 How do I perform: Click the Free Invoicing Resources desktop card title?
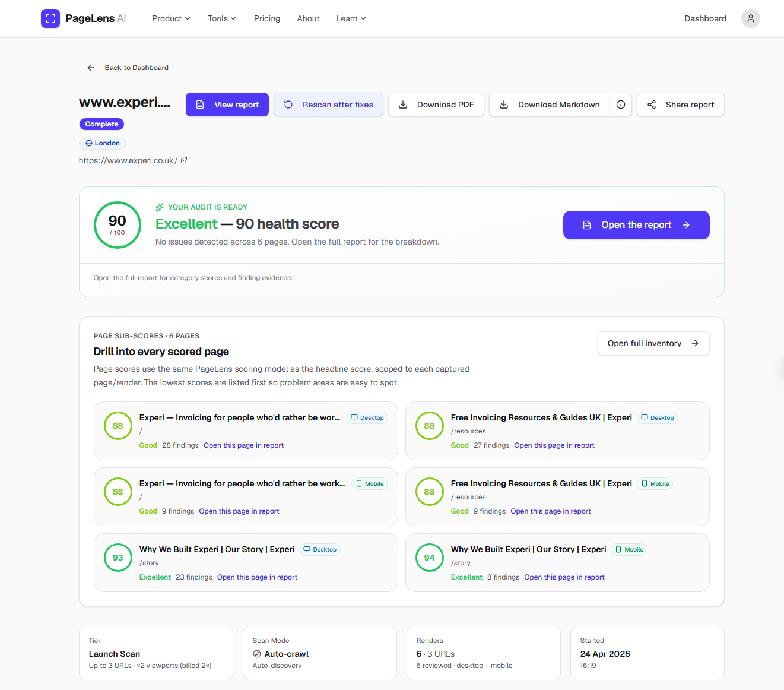coord(541,417)
